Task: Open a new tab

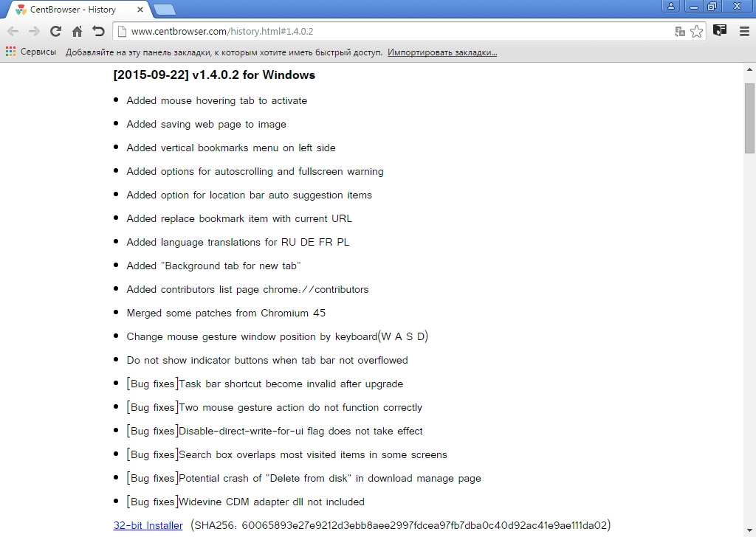Action: point(165,9)
